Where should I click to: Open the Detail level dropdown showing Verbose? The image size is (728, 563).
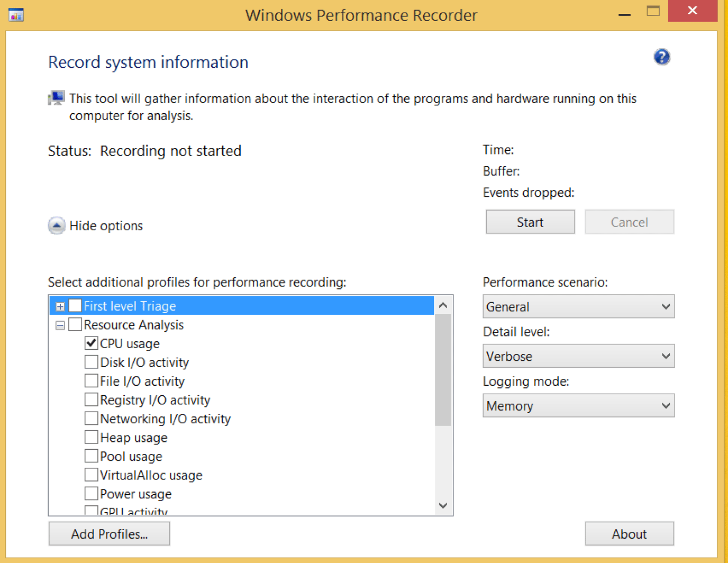tap(578, 356)
